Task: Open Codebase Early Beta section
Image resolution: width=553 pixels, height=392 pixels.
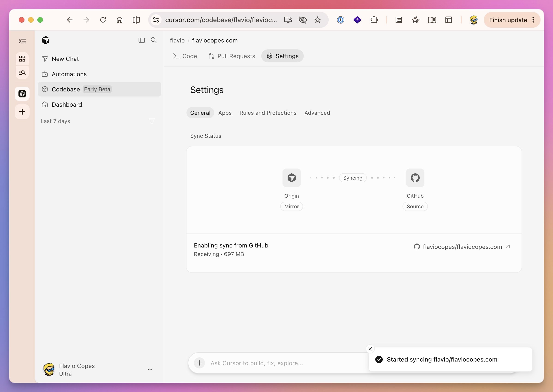Action: tap(99, 89)
